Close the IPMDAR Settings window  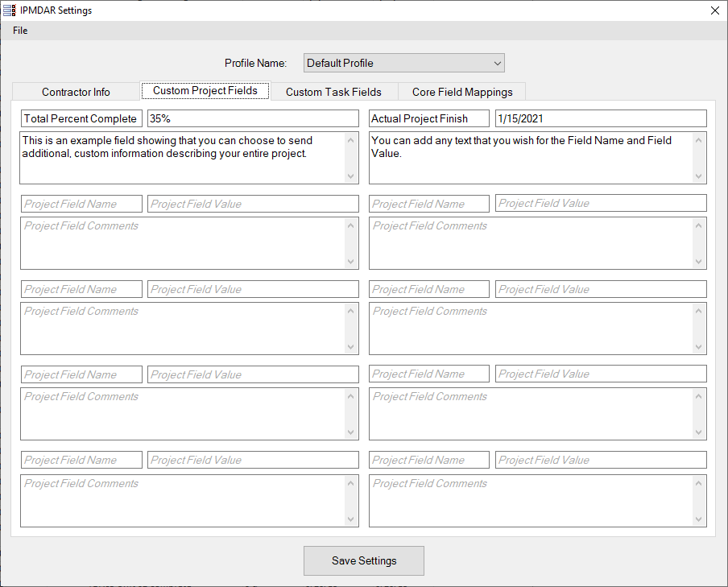[714, 10]
